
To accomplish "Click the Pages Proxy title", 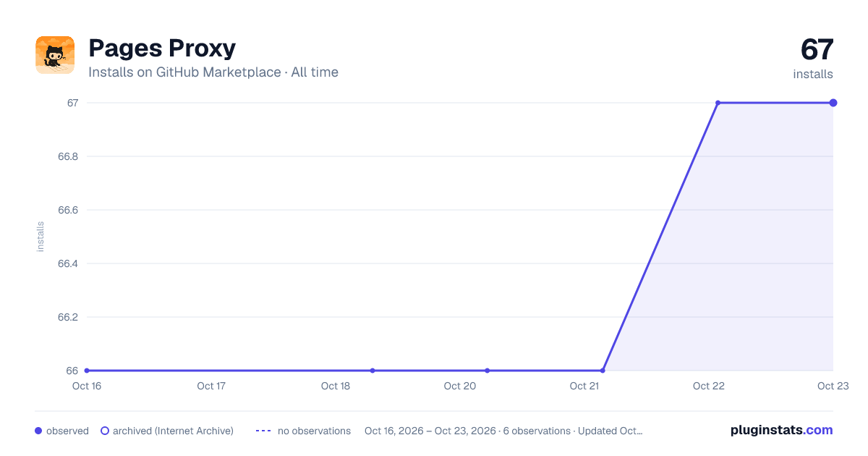I will click(x=162, y=48).
